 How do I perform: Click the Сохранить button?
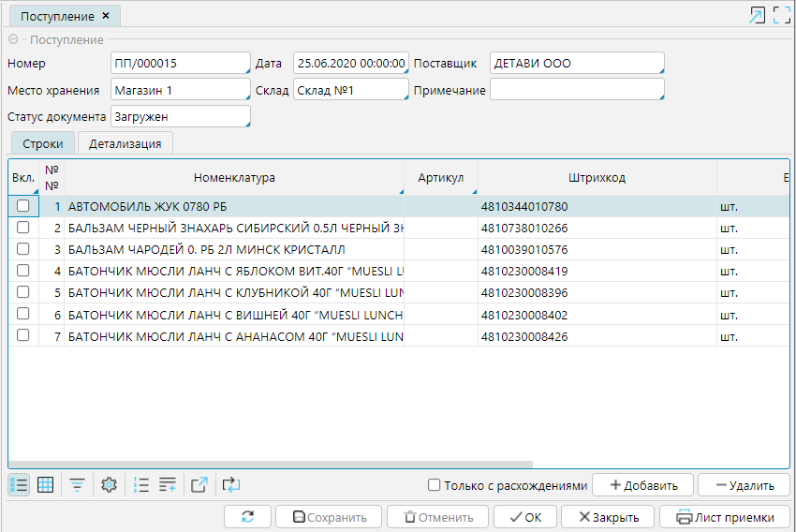329,517
